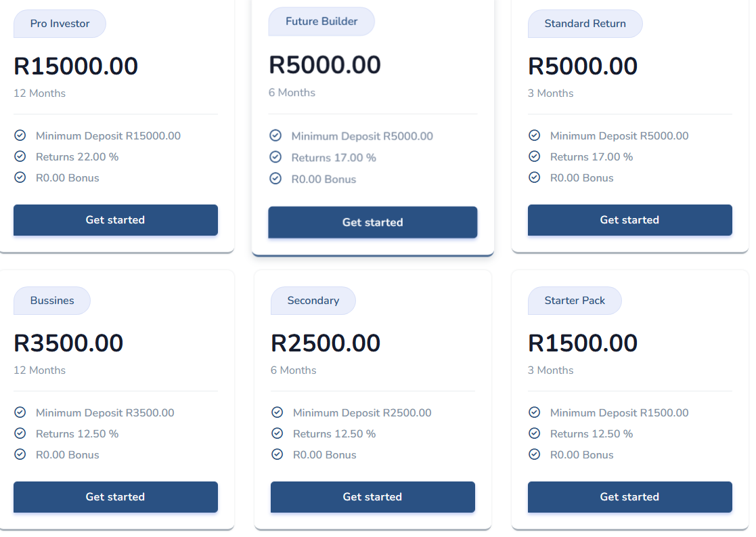Select the Pro Investor plan label

point(60,24)
